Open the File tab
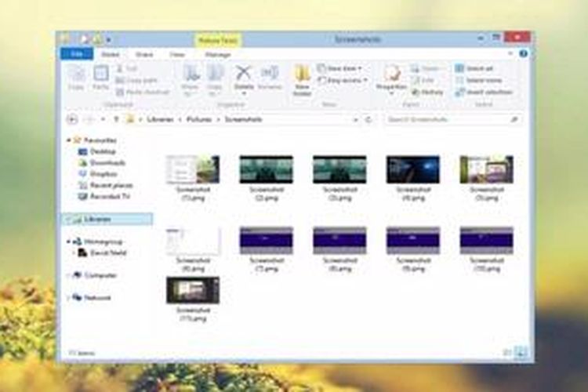 tap(77, 54)
